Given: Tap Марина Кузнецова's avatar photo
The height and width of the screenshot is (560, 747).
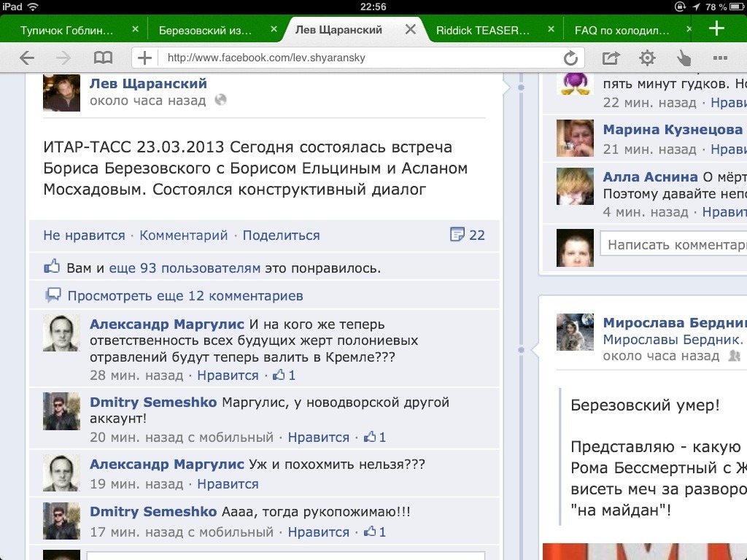Looking at the screenshot, I should [575, 138].
